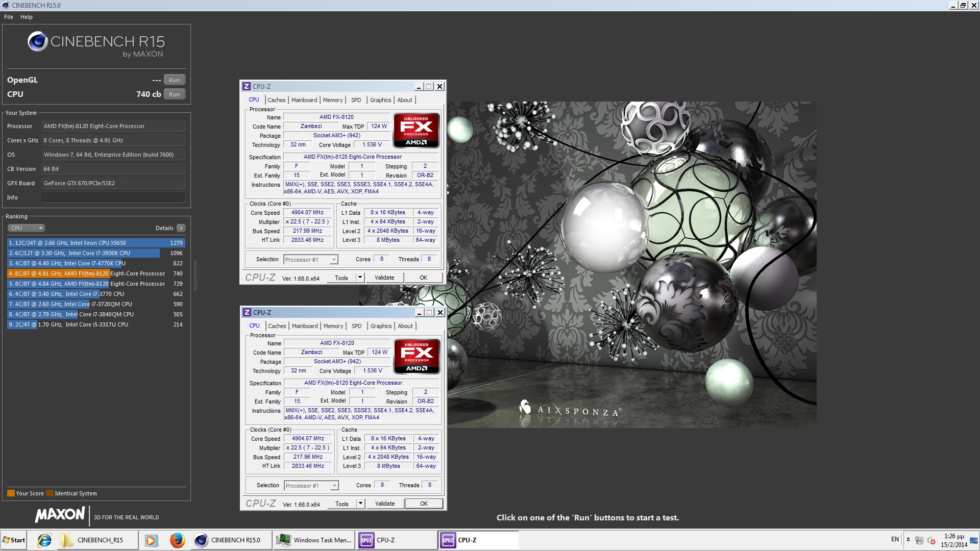Open SPD tab in upper CPU-Z window
The image size is (980, 551).
pyautogui.click(x=356, y=100)
